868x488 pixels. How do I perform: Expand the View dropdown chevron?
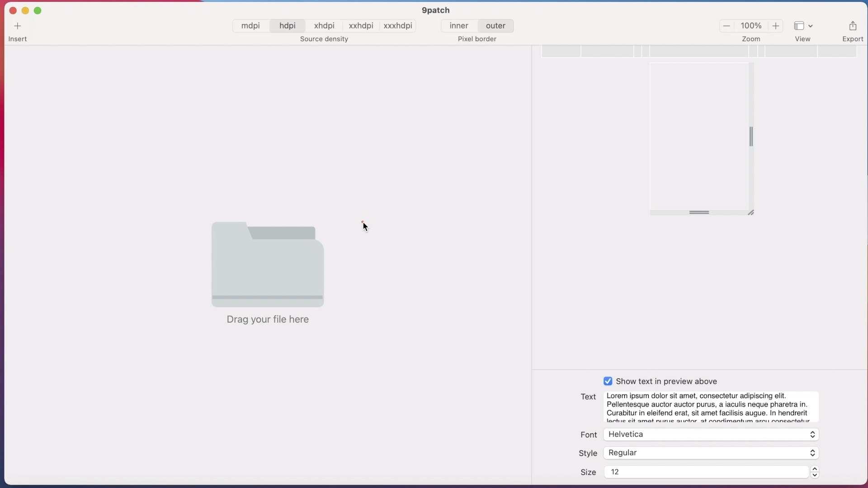tap(811, 26)
